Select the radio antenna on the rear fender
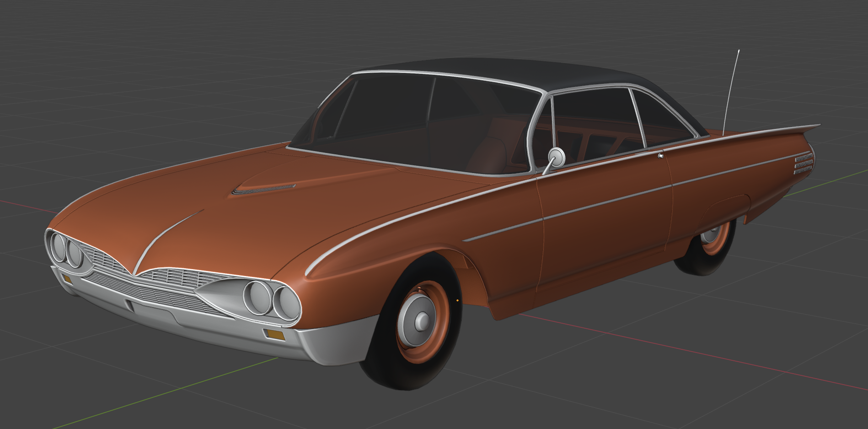868x429 pixels. click(x=731, y=92)
